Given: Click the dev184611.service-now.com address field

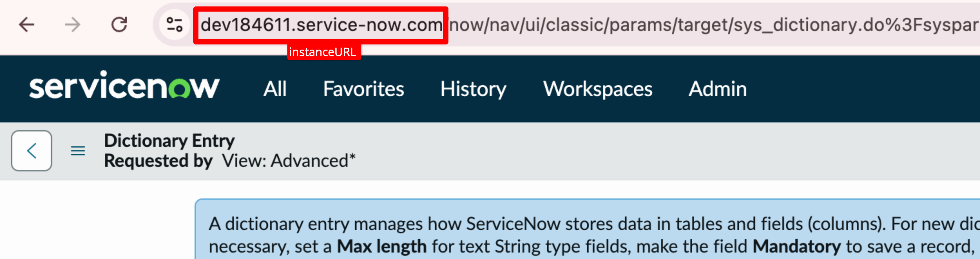Looking at the screenshot, I should (321, 25).
